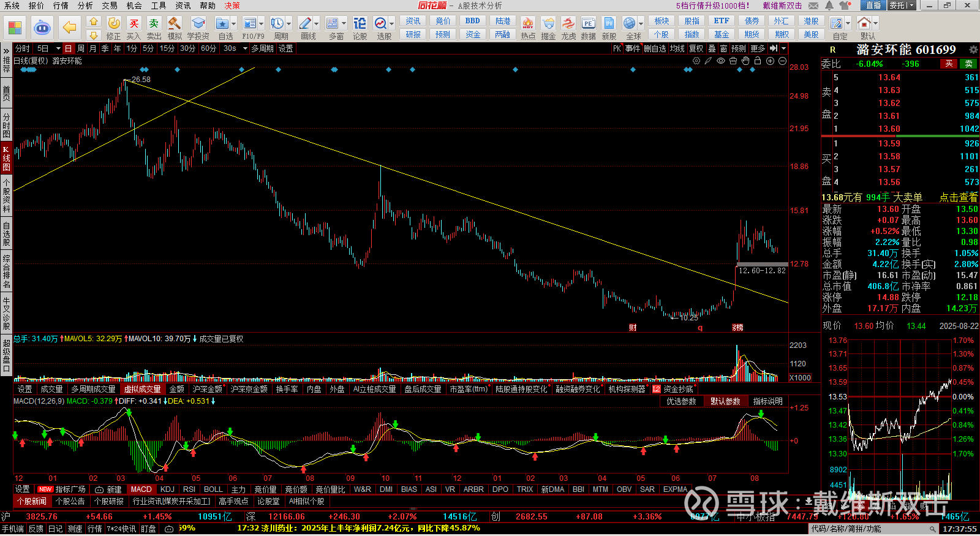This screenshot has width=980, height=536.
Task: Click 点击查看 link for large orders
Action: (959, 197)
